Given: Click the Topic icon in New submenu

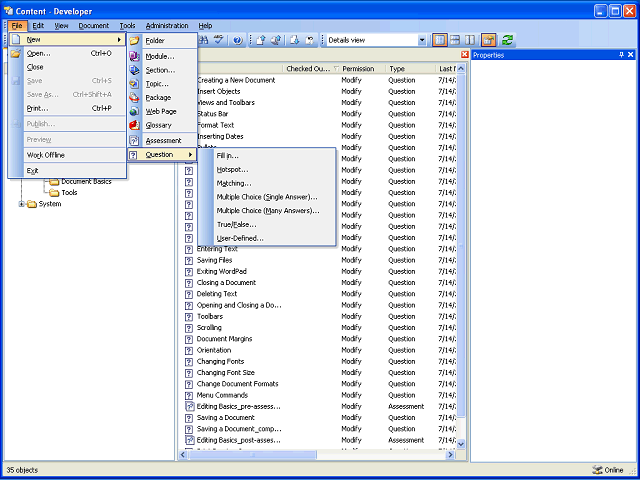Looking at the screenshot, I should (x=134, y=84).
